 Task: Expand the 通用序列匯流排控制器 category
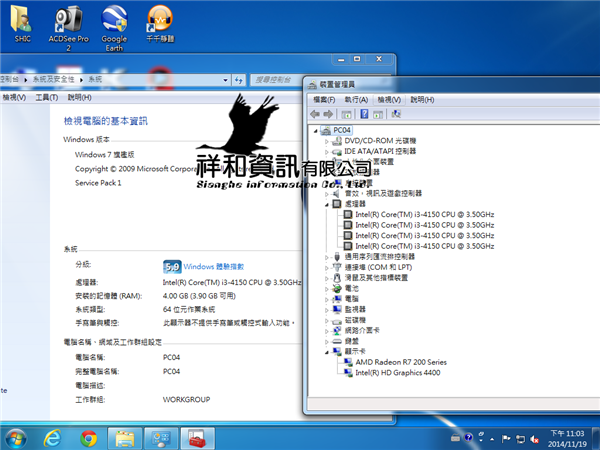click(327, 257)
